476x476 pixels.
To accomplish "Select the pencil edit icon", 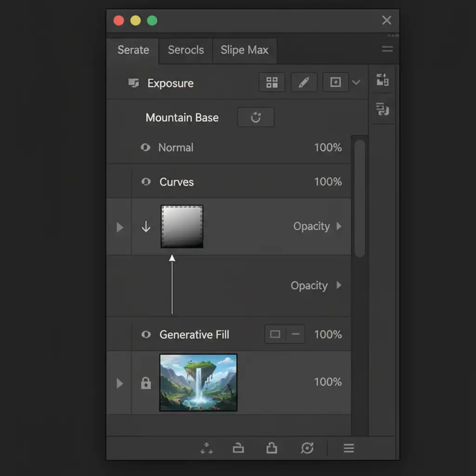I will pos(304,83).
